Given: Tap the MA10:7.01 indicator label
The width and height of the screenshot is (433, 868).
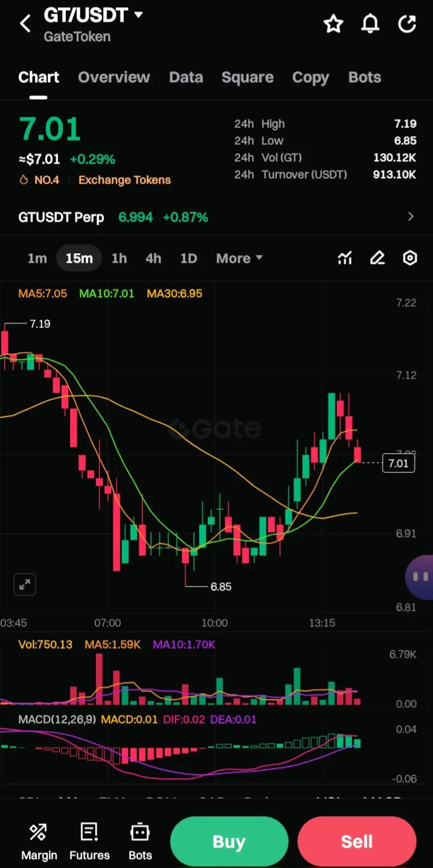Looking at the screenshot, I should click(107, 294).
